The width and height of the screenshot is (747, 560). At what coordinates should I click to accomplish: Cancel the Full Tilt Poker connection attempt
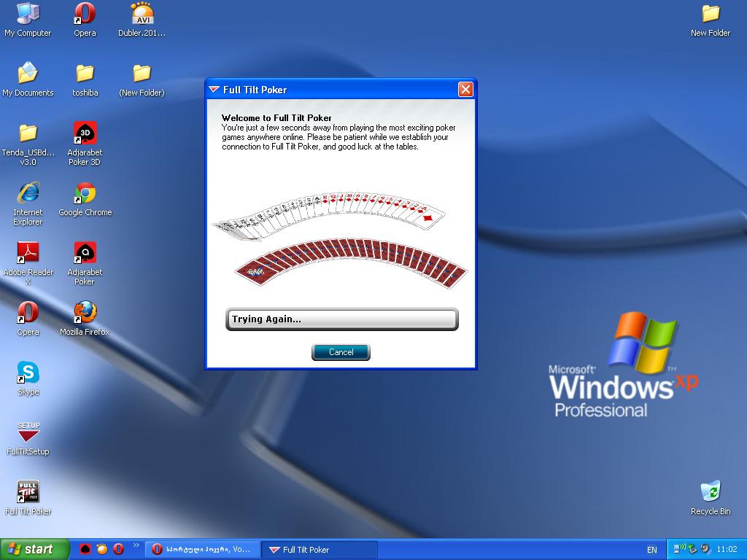[x=341, y=352]
